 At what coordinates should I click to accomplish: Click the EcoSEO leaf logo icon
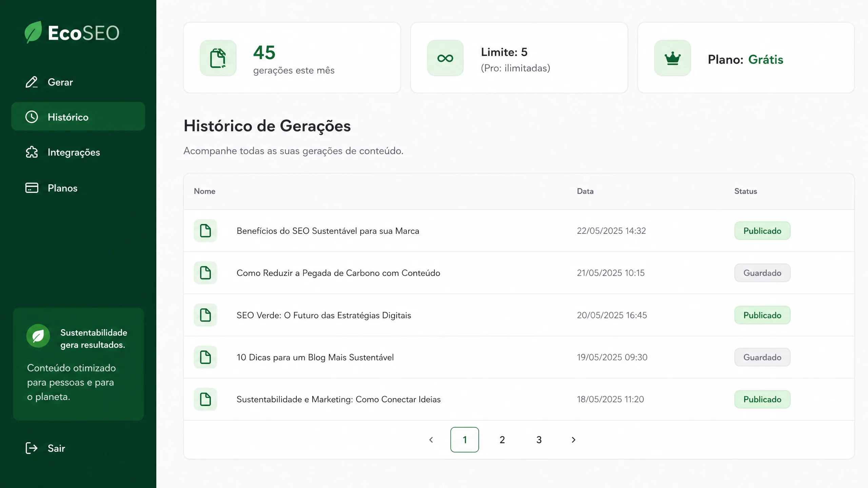pyautogui.click(x=33, y=32)
